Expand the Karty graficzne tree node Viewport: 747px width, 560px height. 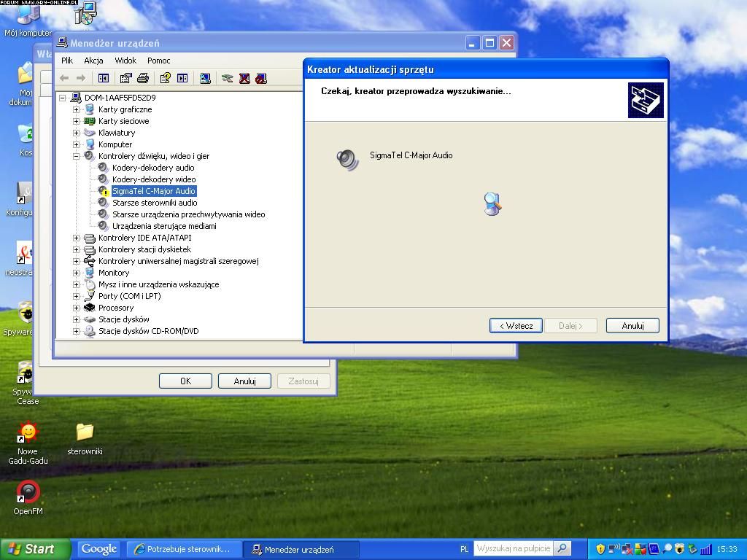pyautogui.click(x=76, y=109)
